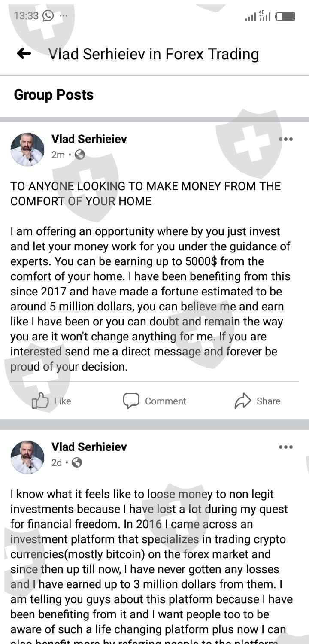Tap the public globe icon on first post
The height and width of the screenshot is (644, 309).
coord(80,155)
